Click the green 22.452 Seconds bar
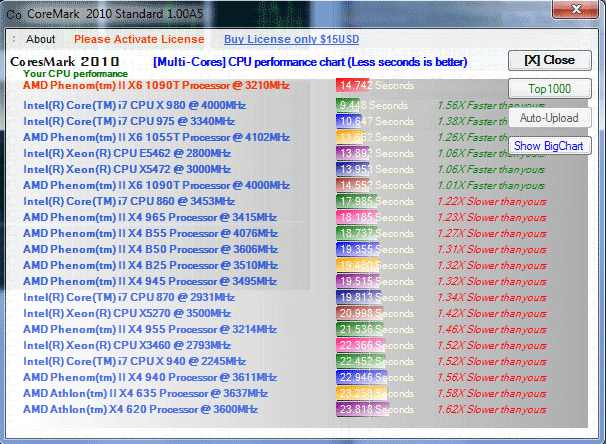 pyautogui.click(x=361, y=361)
